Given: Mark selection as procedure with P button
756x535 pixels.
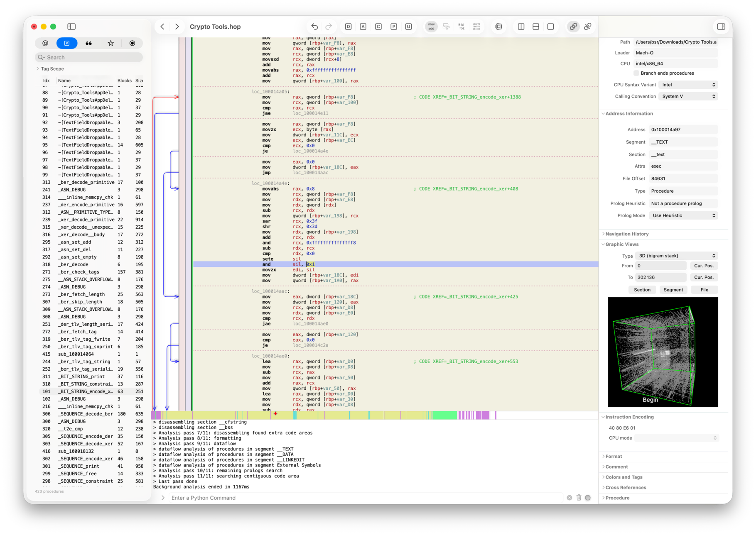Looking at the screenshot, I should (393, 27).
